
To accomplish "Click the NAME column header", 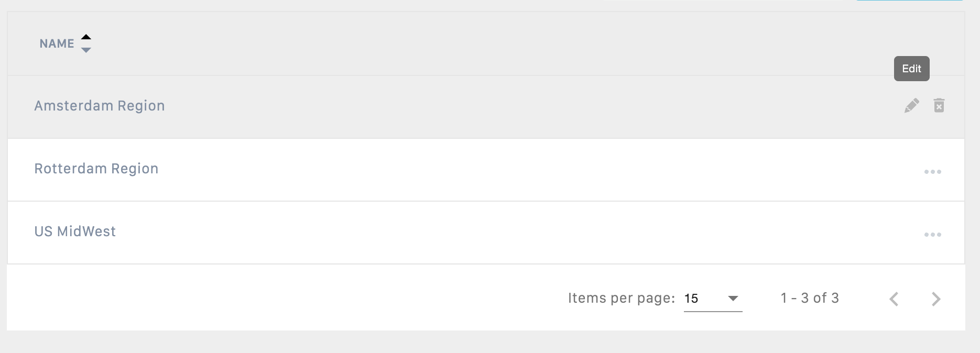I will pos(57,43).
